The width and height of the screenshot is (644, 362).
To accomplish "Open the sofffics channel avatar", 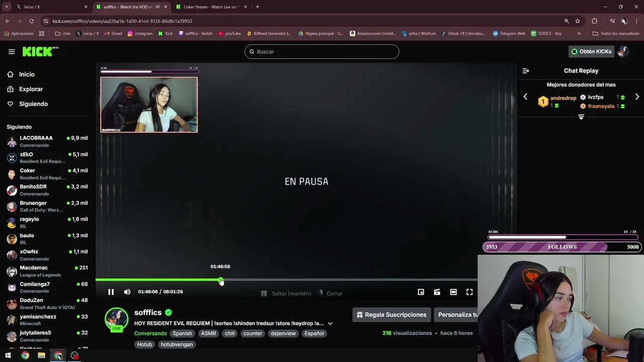I will [x=116, y=319].
